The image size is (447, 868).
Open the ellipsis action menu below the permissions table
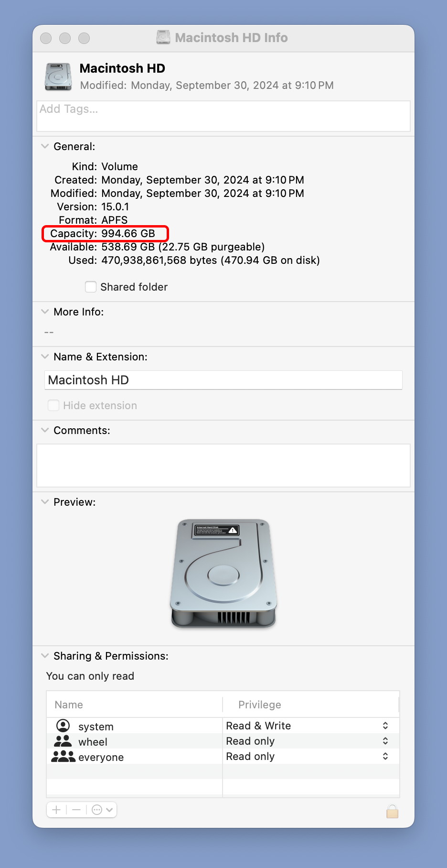(x=102, y=810)
